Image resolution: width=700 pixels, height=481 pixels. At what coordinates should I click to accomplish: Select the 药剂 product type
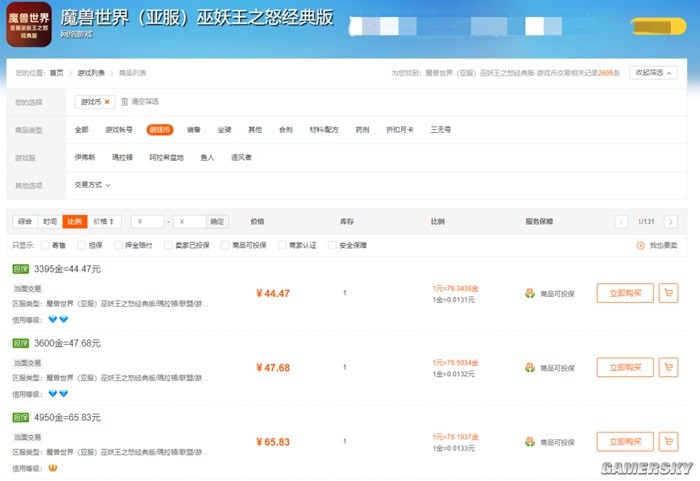362,130
